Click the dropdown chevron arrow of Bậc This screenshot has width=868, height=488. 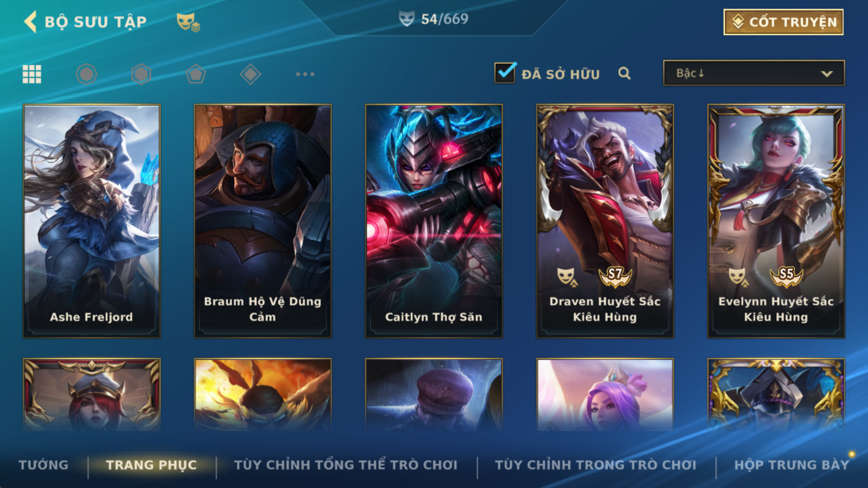tap(827, 74)
